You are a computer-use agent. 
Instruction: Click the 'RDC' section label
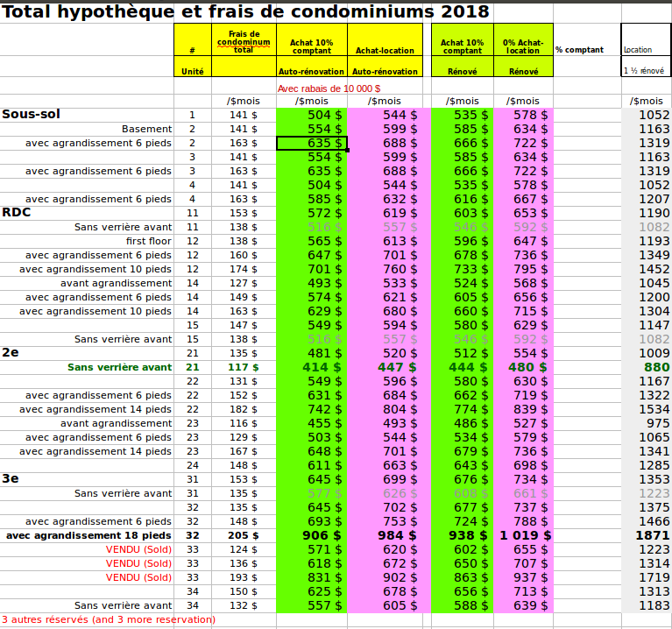pyautogui.click(x=17, y=213)
